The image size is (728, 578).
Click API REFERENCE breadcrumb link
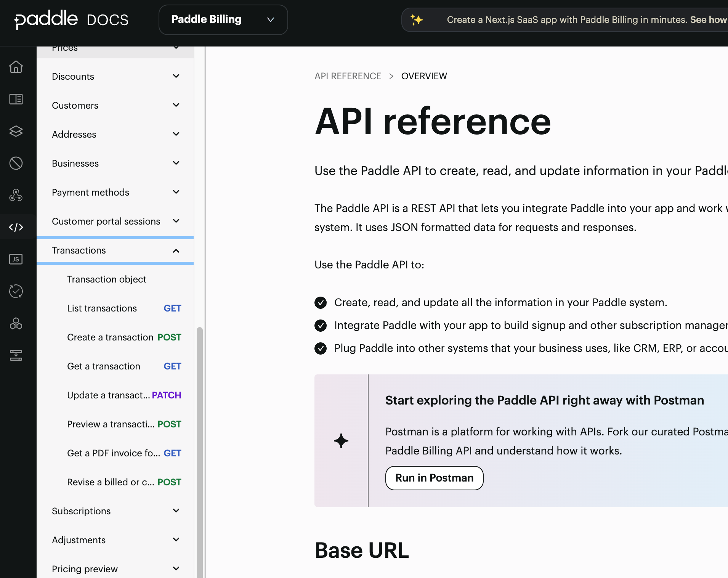click(x=348, y=76)
